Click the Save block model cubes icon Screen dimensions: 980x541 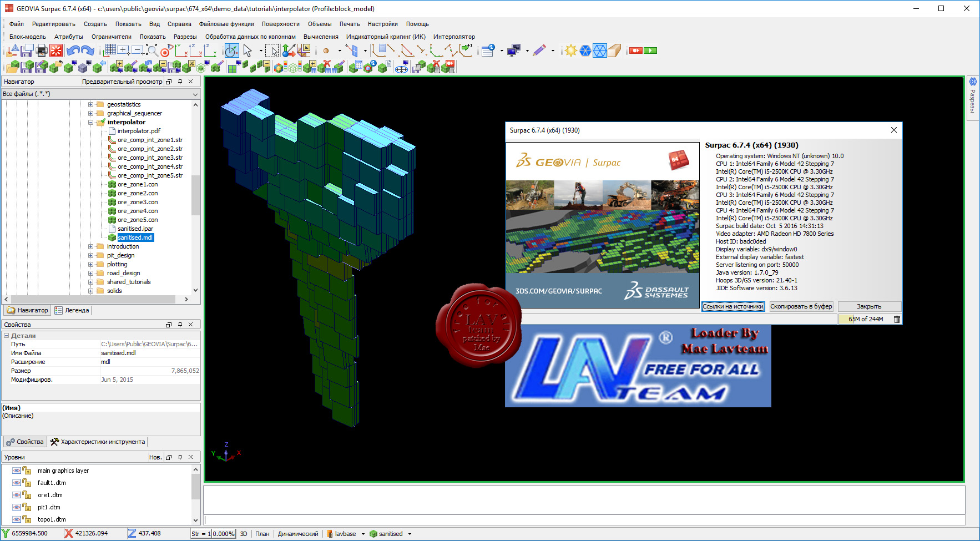[x=27, y=67]
